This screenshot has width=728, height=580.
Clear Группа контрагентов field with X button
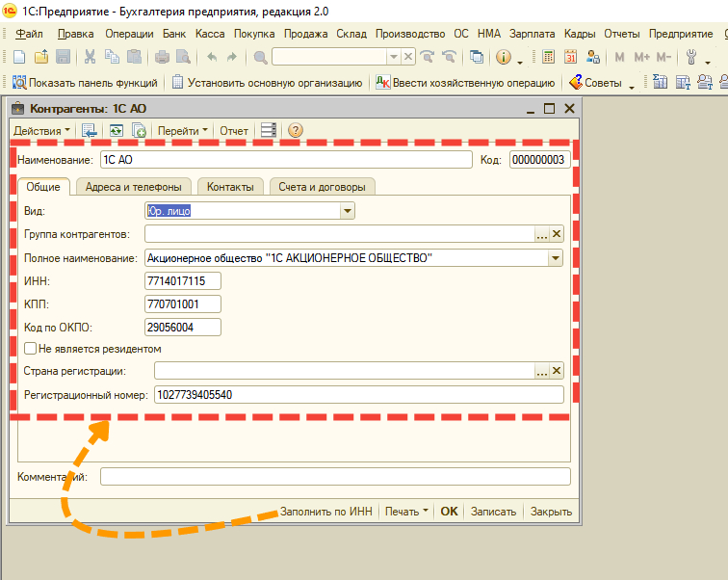point(557,234)
